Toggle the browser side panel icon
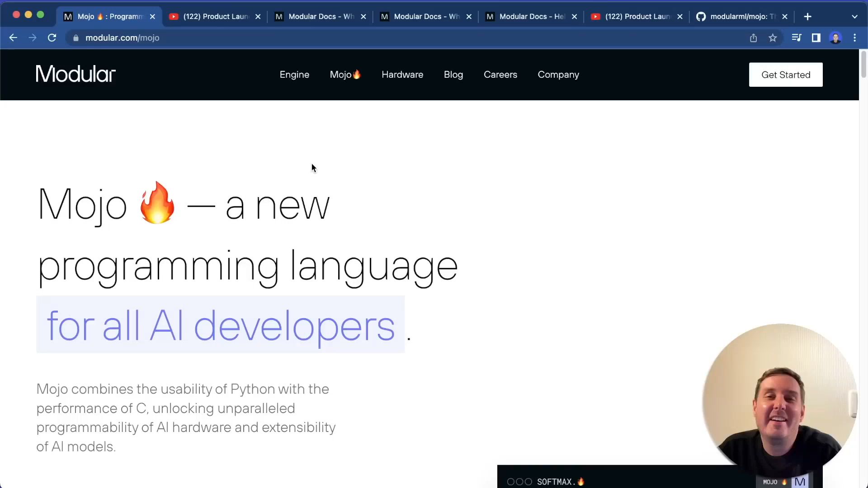The height and width of the screenshot is (488, 868). pos(816,38)
